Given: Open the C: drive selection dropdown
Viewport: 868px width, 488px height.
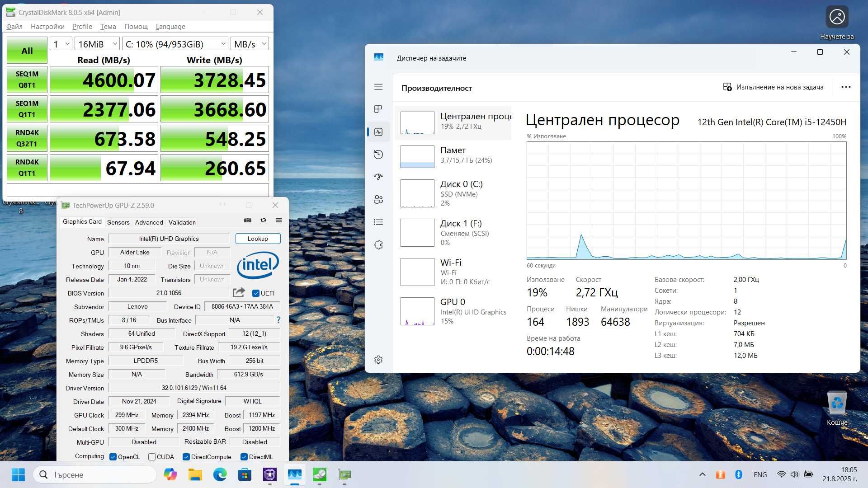Looking at the screenshot, I should (x=175, y=44).
